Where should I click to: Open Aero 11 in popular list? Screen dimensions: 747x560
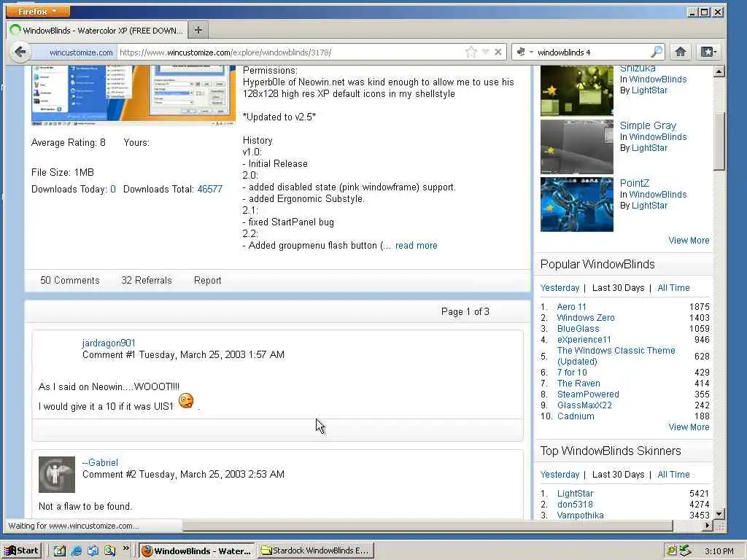(571, 307)
